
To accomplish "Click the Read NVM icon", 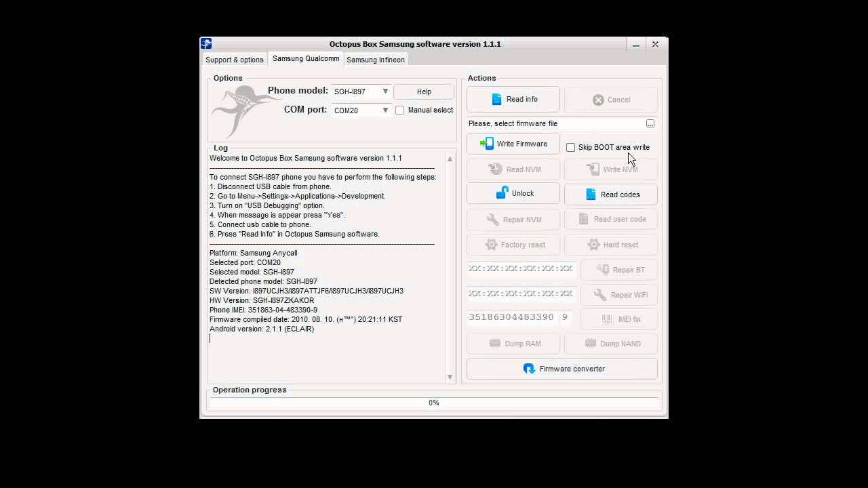I will (x=496, y=169).
